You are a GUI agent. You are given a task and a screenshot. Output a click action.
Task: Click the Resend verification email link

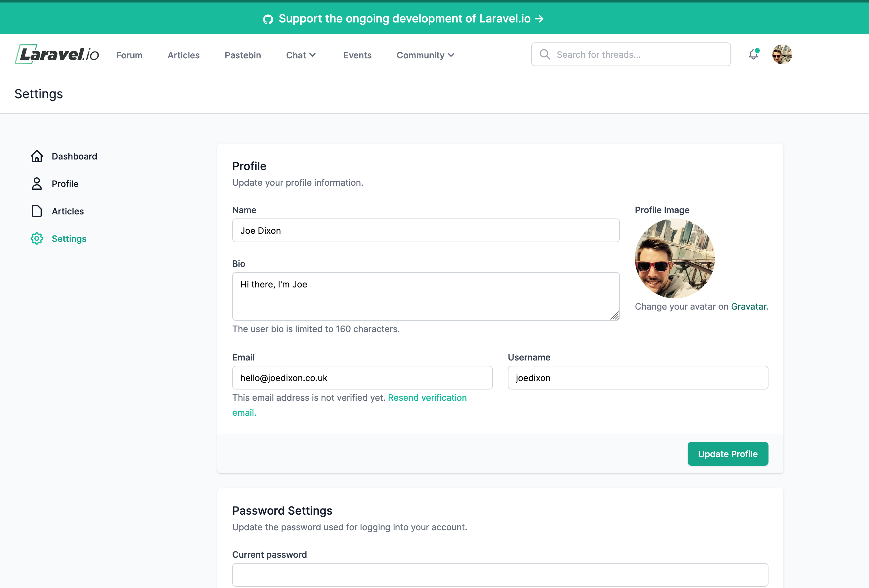pyautogui.click(x=427, y=398)
